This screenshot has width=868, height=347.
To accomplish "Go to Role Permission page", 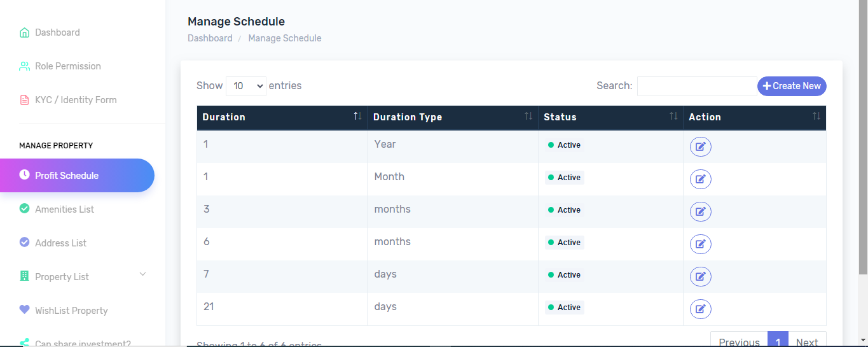I will (x=67, y=66).
